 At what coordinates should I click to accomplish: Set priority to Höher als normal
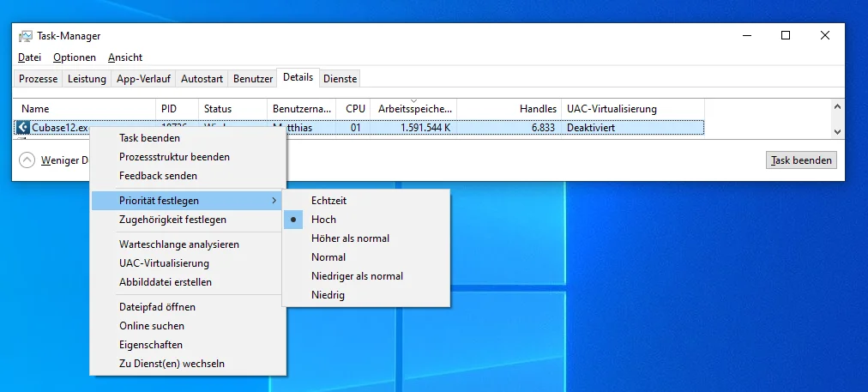click(366, 238)
